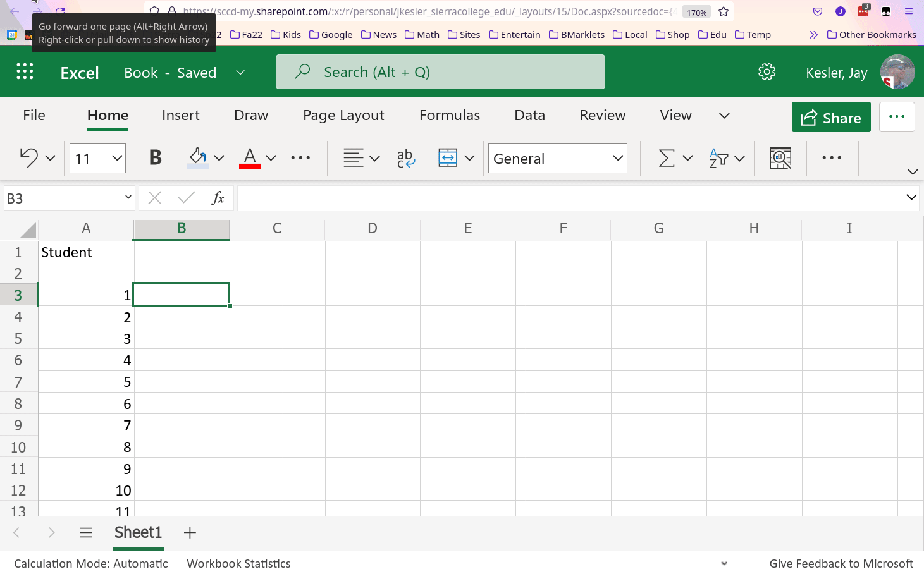Viewport: 924px width, 574px height.
Task: Expand the Merge dropdown arrow
Action: tap(469, 158)
